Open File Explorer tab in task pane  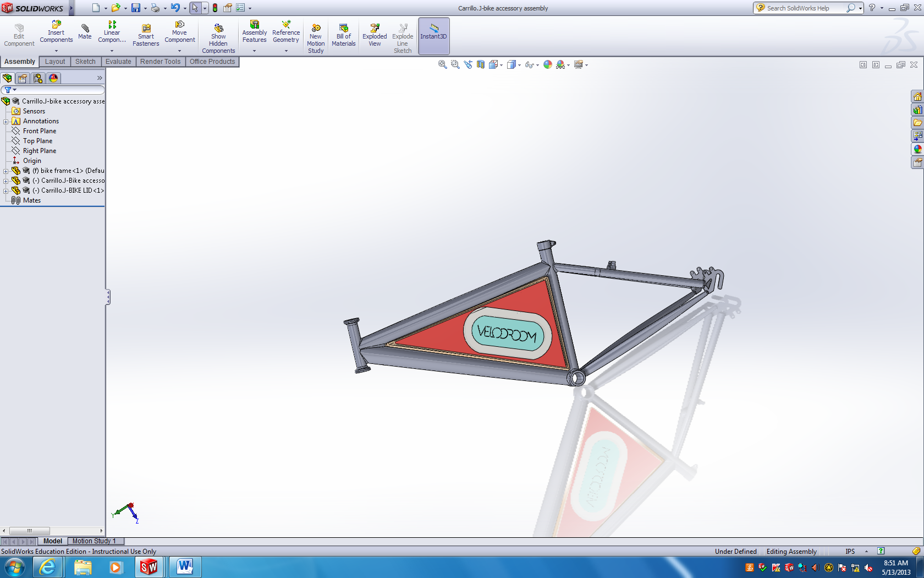(x=917, y=123)
